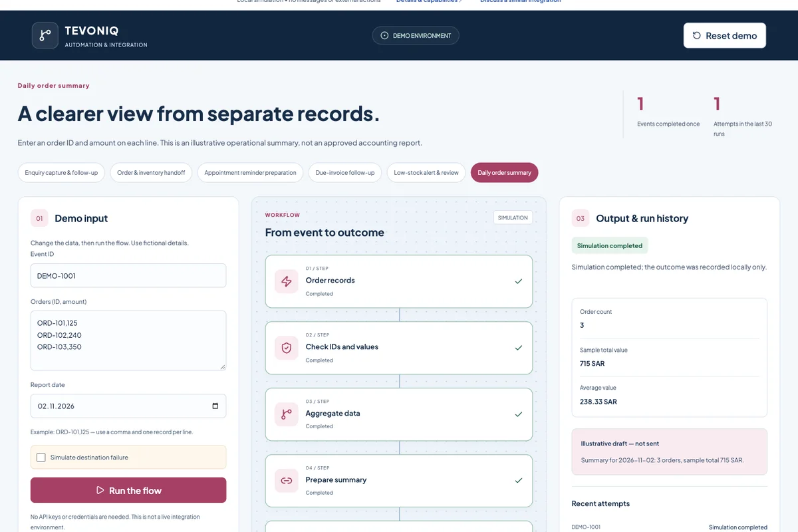
Task: Click the Report date field
Action: click(x=128, y=406)
